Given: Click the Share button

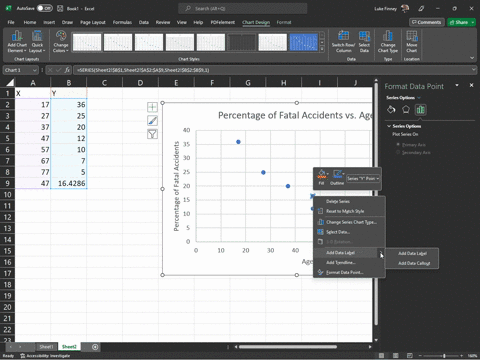Looking at the screenshot, I should 459,22.
